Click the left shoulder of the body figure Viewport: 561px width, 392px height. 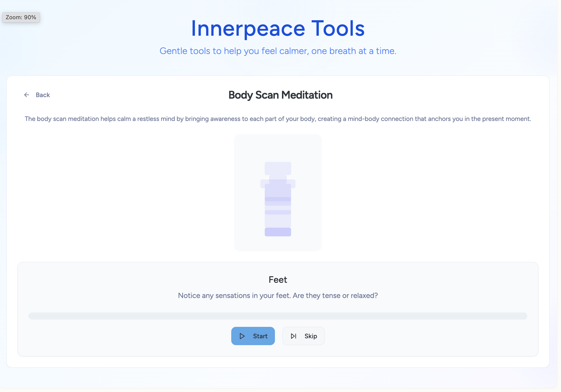tap(263, 184)
